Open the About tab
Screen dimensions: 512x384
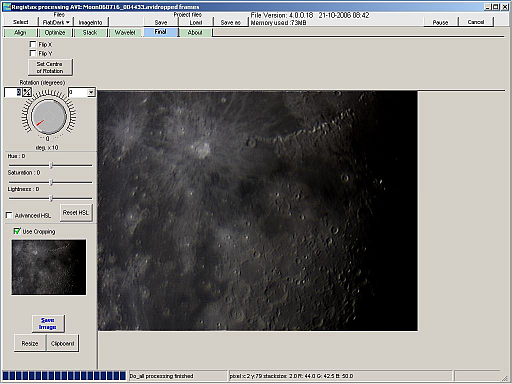point(195,33)
